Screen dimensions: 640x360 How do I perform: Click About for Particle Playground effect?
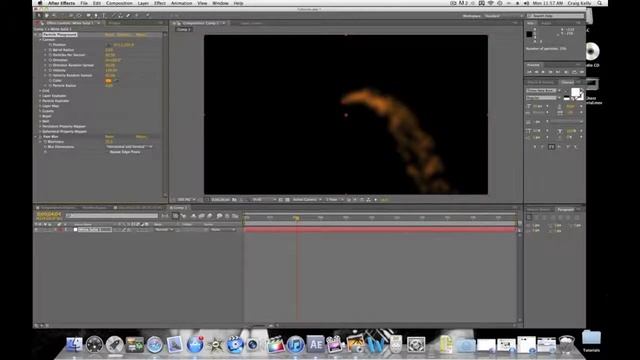141,35
